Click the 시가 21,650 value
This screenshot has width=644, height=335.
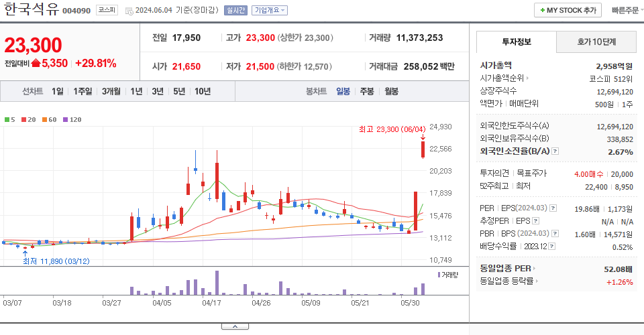[186, 66]
